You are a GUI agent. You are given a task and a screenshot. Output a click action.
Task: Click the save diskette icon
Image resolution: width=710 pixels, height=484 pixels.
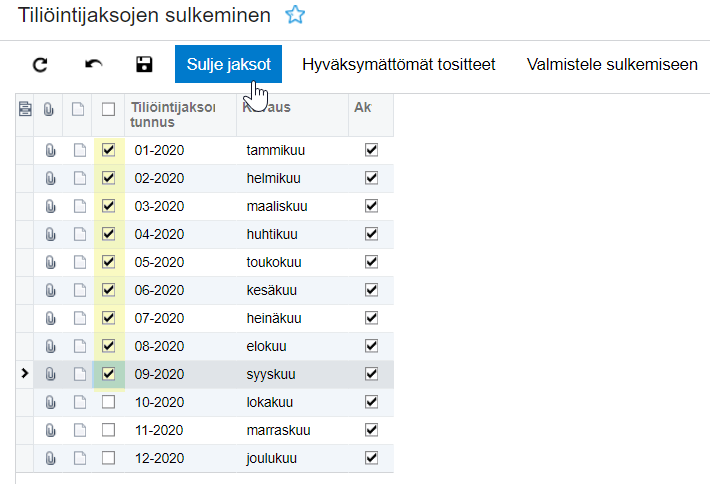coord(144,65)
